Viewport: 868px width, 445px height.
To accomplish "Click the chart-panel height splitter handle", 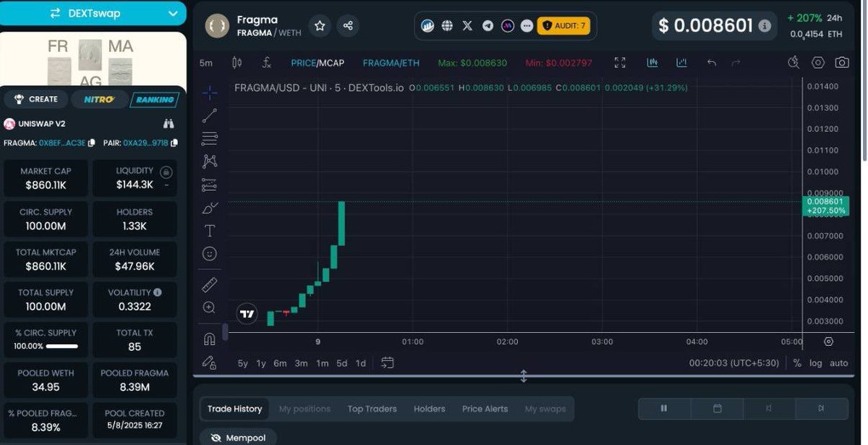I will tap(524, 376).
